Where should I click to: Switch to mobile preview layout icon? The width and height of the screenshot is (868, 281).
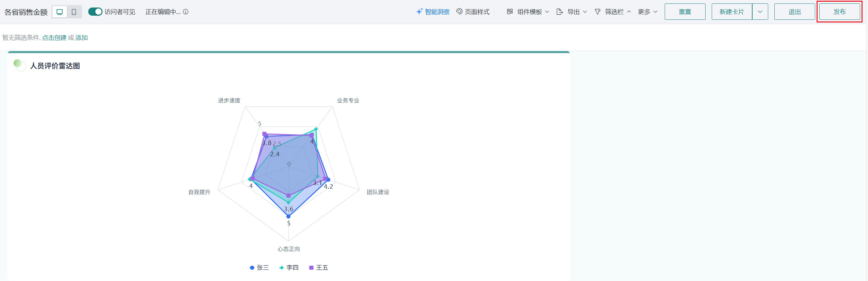coord(74,12)
